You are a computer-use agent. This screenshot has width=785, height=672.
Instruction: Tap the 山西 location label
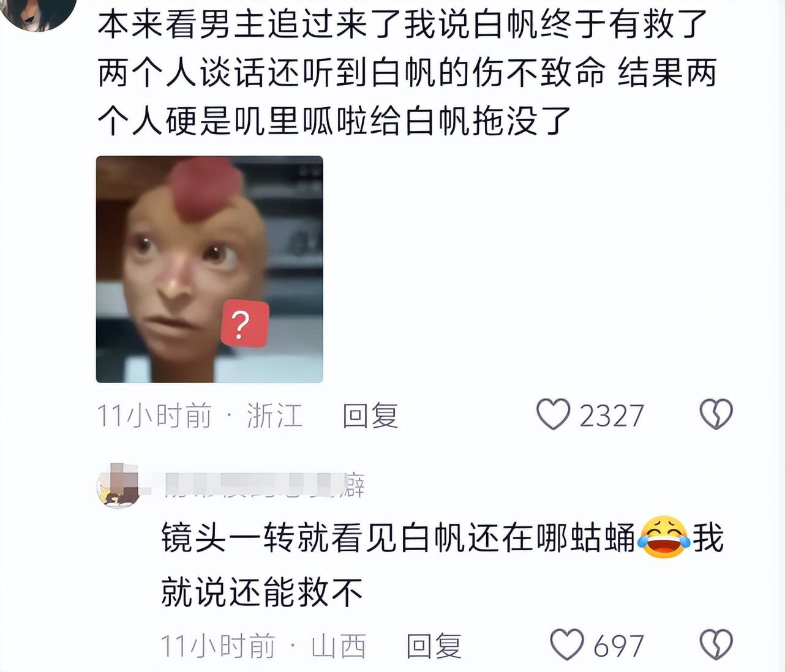tap(339, 646)
